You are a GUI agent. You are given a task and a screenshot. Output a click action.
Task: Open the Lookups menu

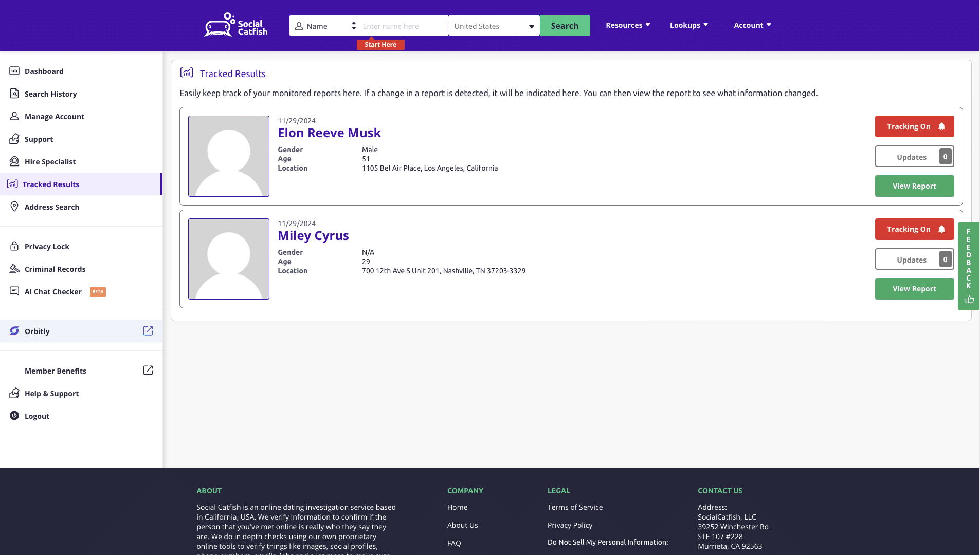[x=688, y=25]
